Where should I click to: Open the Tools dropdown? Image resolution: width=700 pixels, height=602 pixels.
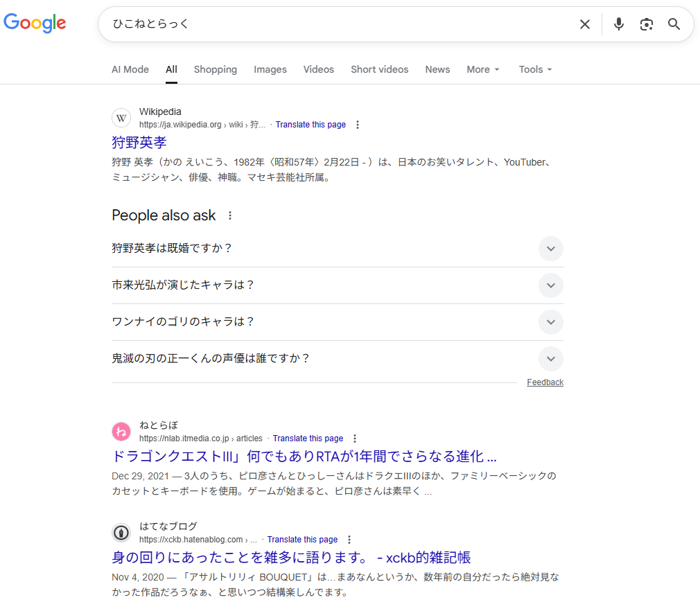pos(535,69)
